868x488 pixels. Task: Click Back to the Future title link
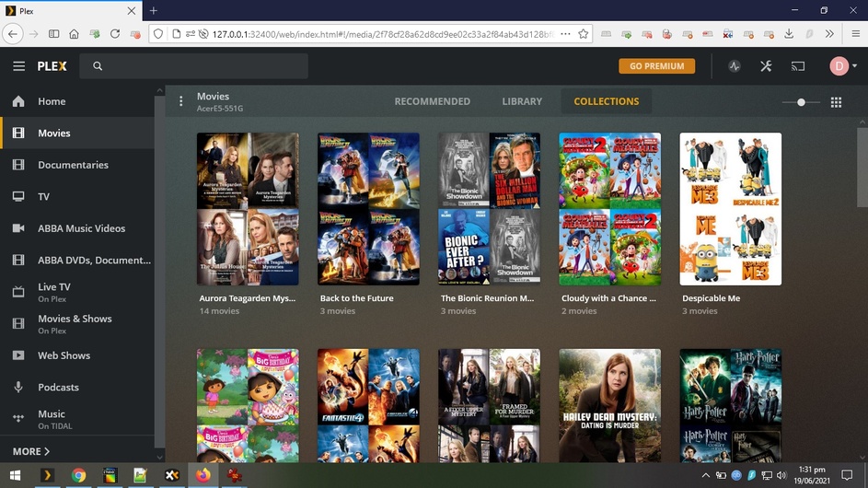(x=356, y=298)
